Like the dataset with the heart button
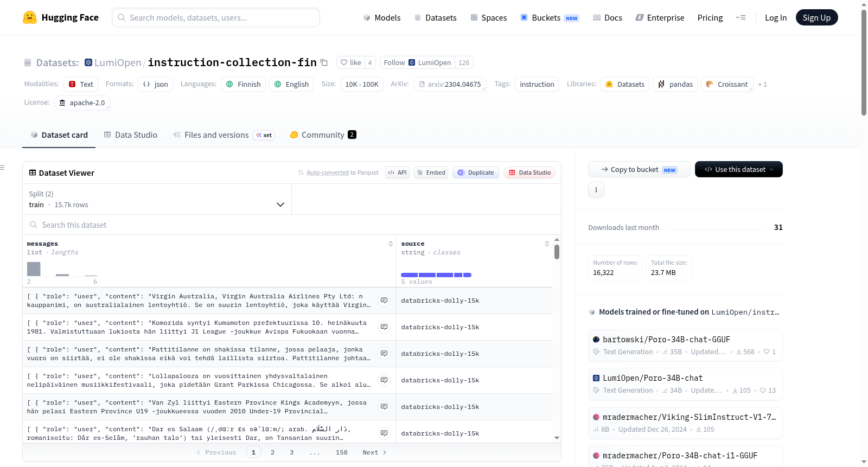 [x=350, y=62]
